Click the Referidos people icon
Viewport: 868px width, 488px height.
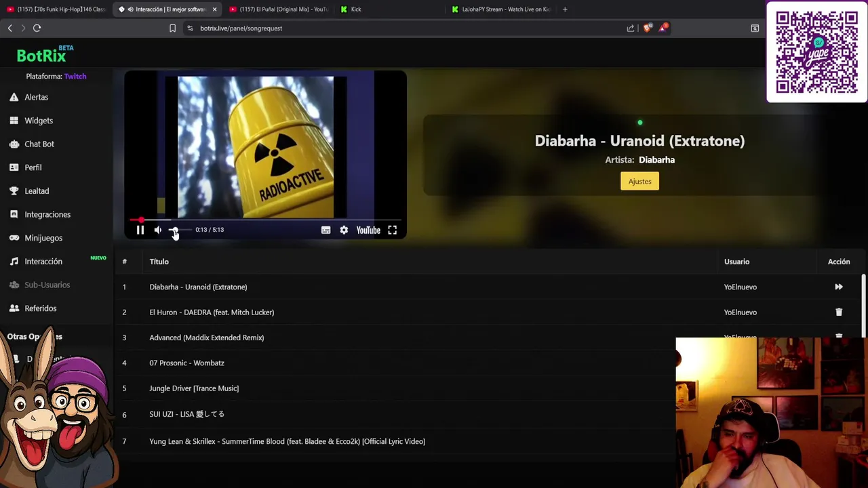14,308
